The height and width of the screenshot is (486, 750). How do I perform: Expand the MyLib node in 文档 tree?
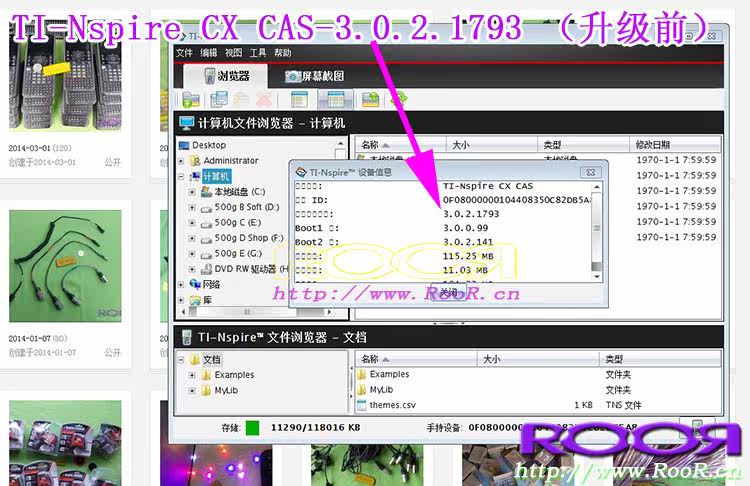[x=192, y=391]
